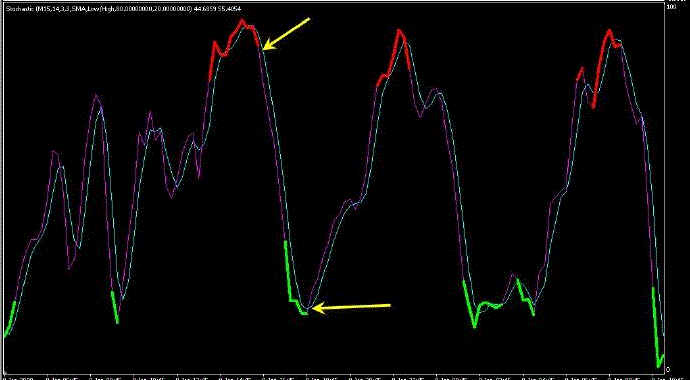Click the upper yellow arrow pointing at peak
This screenshot has height=380, width=690.
[287, 34]
